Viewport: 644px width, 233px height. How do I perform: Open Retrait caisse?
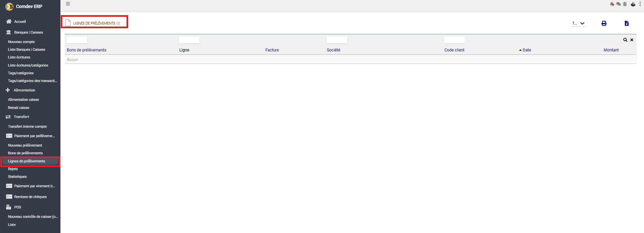[18, 108]
